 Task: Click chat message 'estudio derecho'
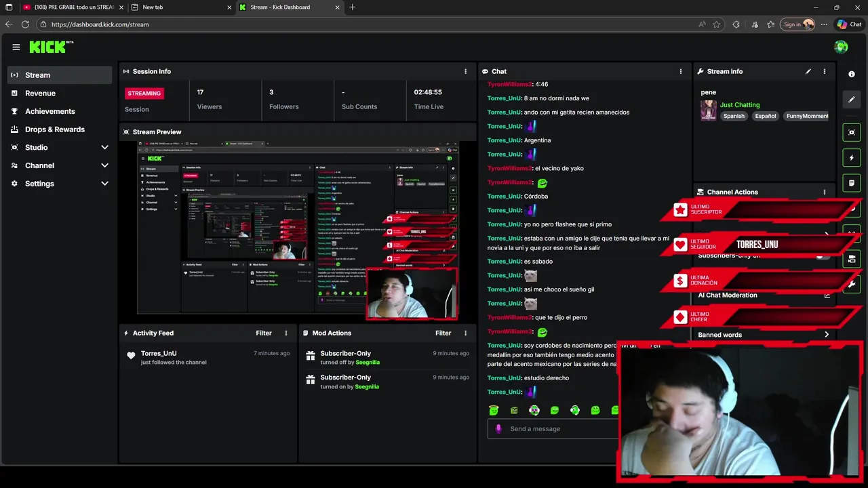pyautogui.click(x=547, y=378)
